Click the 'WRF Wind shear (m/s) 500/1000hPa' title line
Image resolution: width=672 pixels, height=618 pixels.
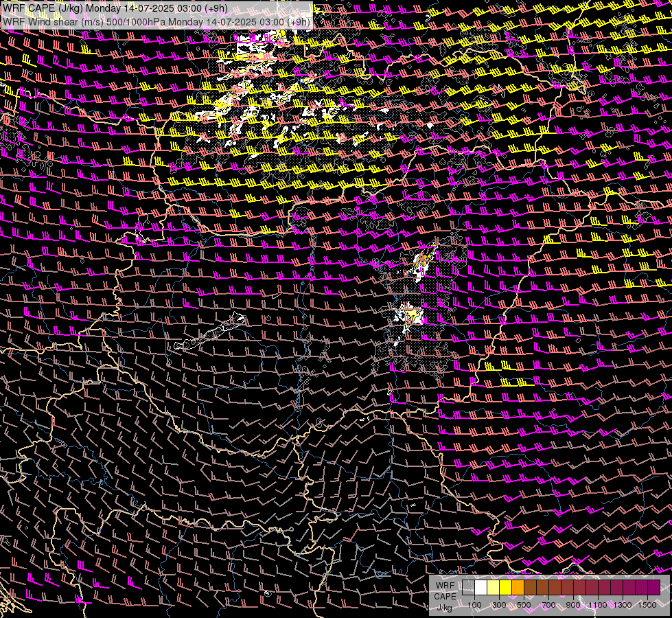(x=156, y=22)
